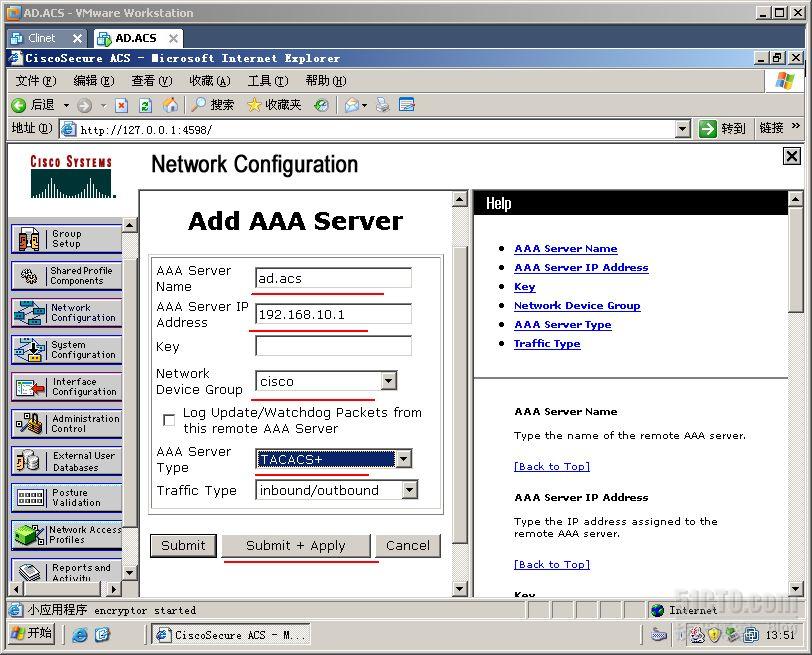Open the AAA Server Type dropdown

[403, 459]
